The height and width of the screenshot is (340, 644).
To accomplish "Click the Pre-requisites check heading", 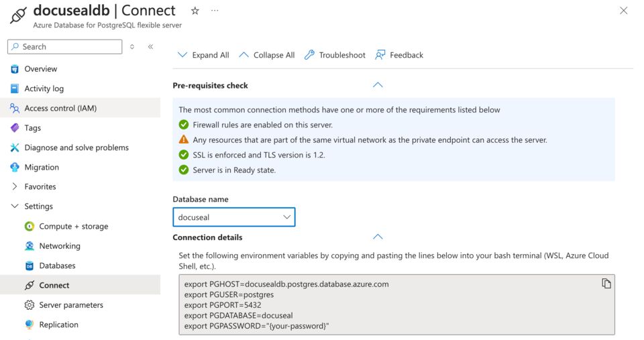I will point(210,85).
